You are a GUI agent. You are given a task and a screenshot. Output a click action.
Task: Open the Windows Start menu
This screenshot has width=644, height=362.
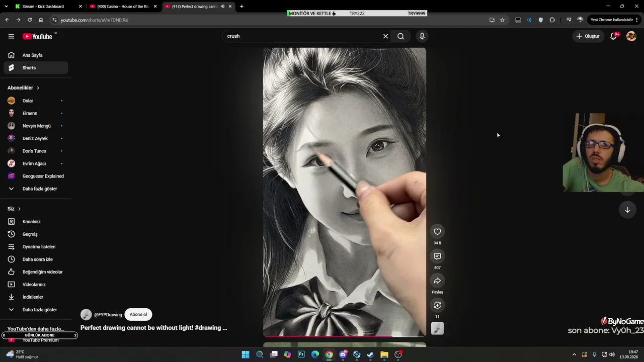coord(246,354)
